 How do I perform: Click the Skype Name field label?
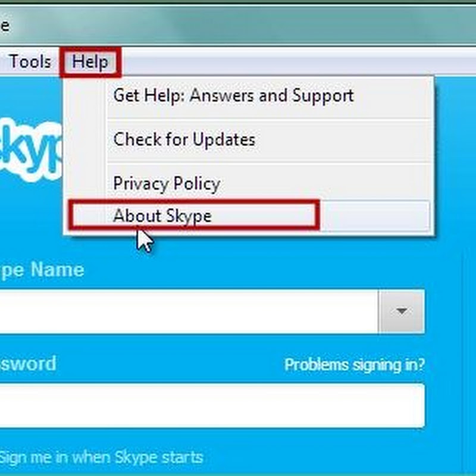click(42, 270)
